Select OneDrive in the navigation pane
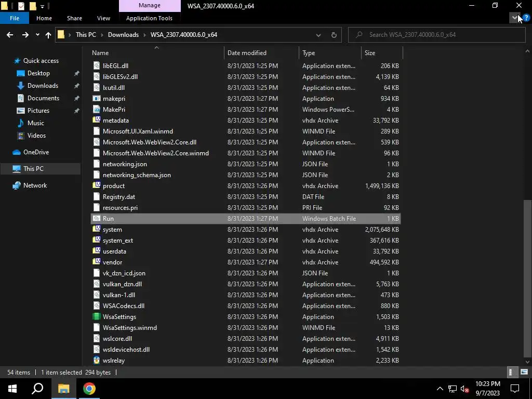 click(x=36, y=152)
